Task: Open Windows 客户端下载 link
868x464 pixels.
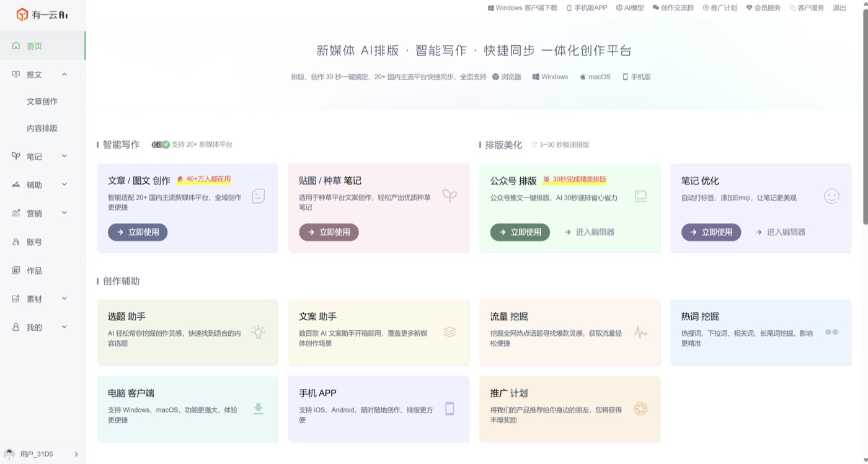Action: 522,8
